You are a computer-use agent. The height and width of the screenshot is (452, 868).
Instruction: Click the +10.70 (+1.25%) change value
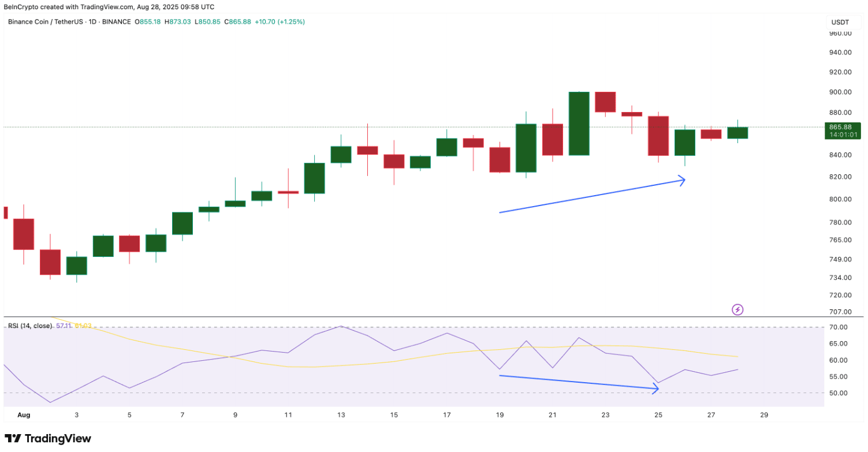281,22
